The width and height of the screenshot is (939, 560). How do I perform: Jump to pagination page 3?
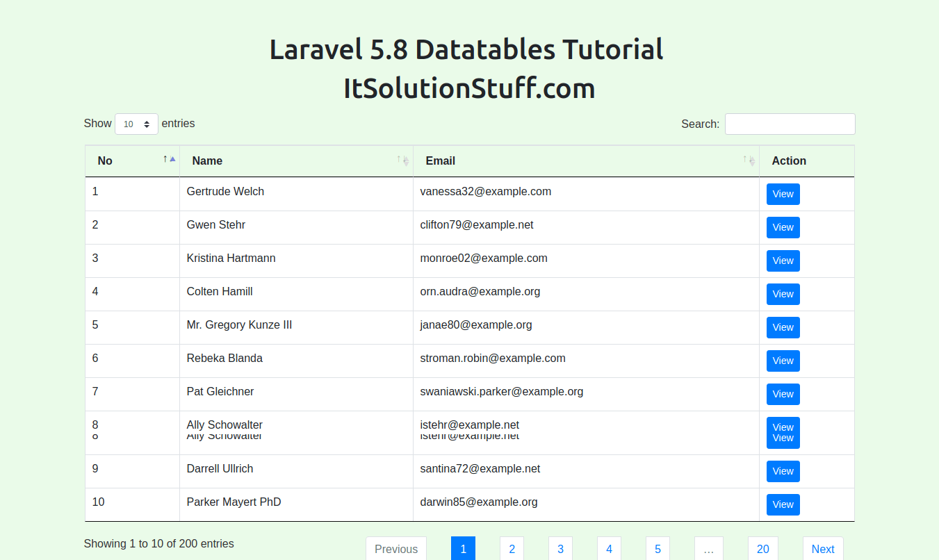[x=560, y=548]
